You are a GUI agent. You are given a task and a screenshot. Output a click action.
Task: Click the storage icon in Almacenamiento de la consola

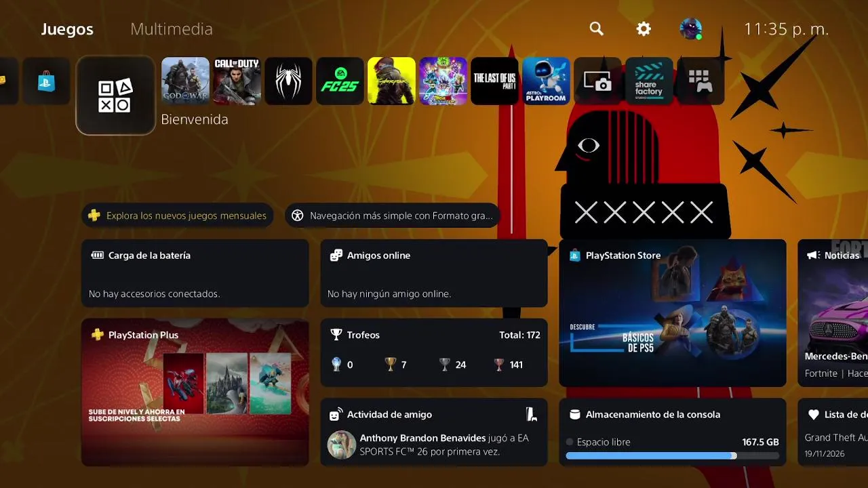click(574, 414)
